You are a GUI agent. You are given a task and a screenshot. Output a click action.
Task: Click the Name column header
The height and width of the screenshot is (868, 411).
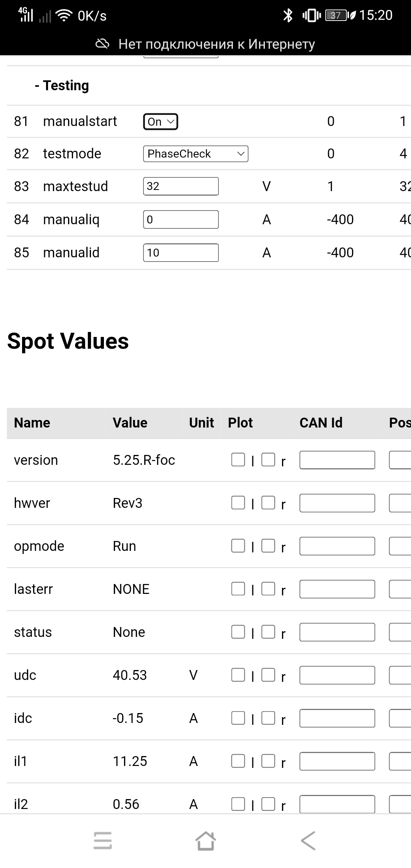[32, 423]
